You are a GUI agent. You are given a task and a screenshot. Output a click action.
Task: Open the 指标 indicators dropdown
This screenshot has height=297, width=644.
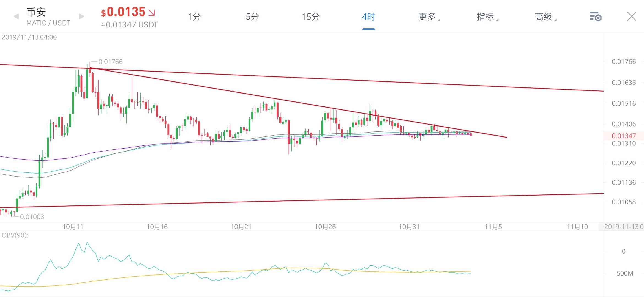point(487,17)
